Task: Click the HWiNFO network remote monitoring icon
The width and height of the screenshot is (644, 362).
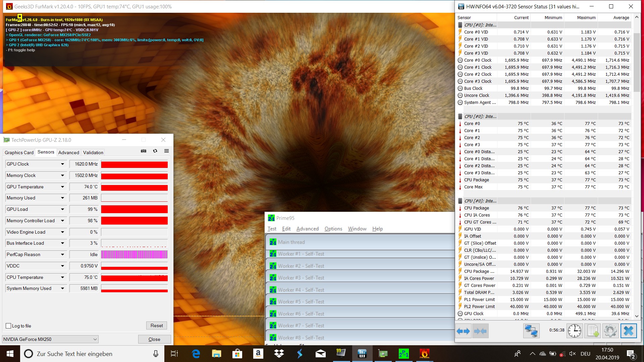Action: tap(531, 331)
